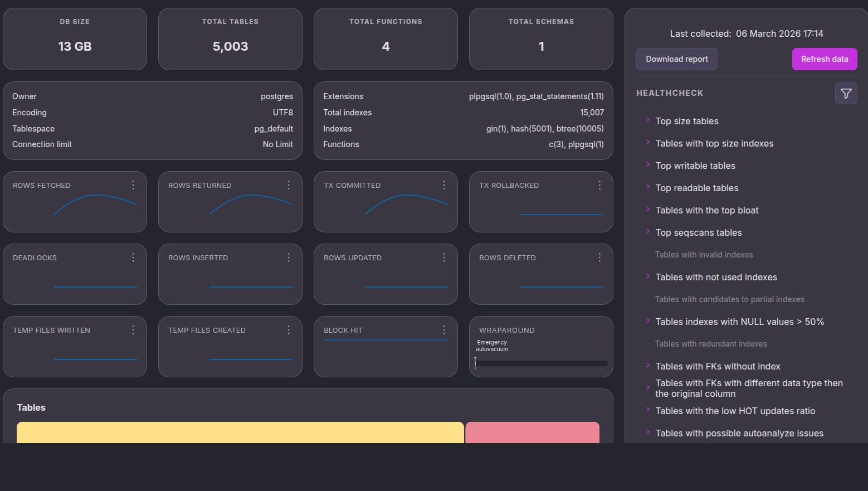Screen dimensions: 868x491
Task: Open Block Hit card options menu
Action: point(444,330)
